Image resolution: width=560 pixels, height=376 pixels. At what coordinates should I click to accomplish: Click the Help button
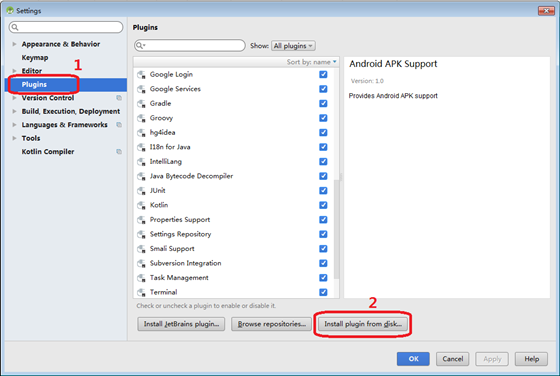(531, 359)
